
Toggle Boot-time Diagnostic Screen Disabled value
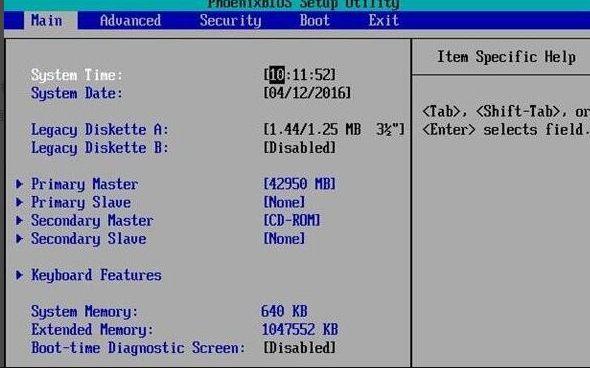click(x=300, y=348)
